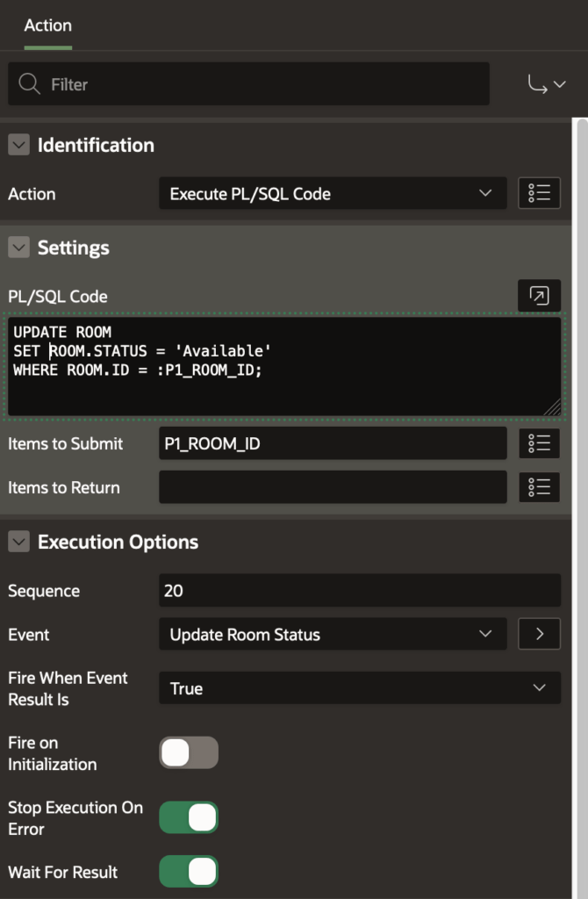The image size is (588, 899).
Task: Click the Items to Return label
Action: 64,488
